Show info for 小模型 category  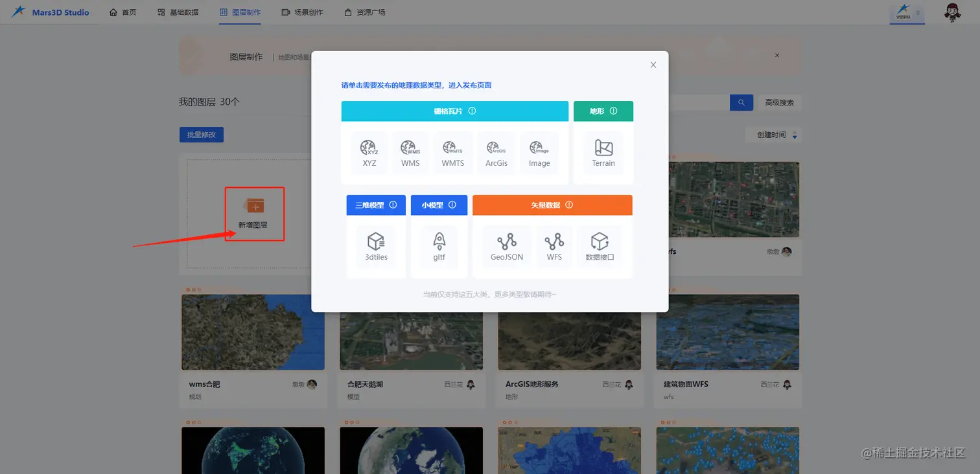(x=452, y=205)
